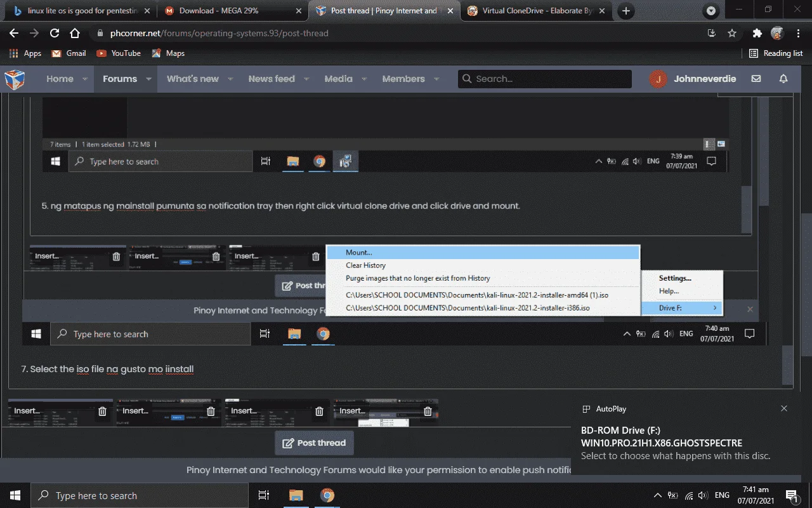Screen dimensions: 812x508
Task: Click the AutoPlay header icon in the notification
Action: 586,409
